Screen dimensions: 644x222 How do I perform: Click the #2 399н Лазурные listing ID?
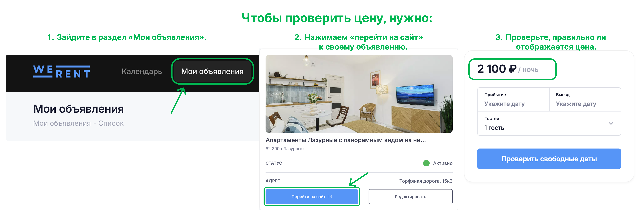click(284, 149)
